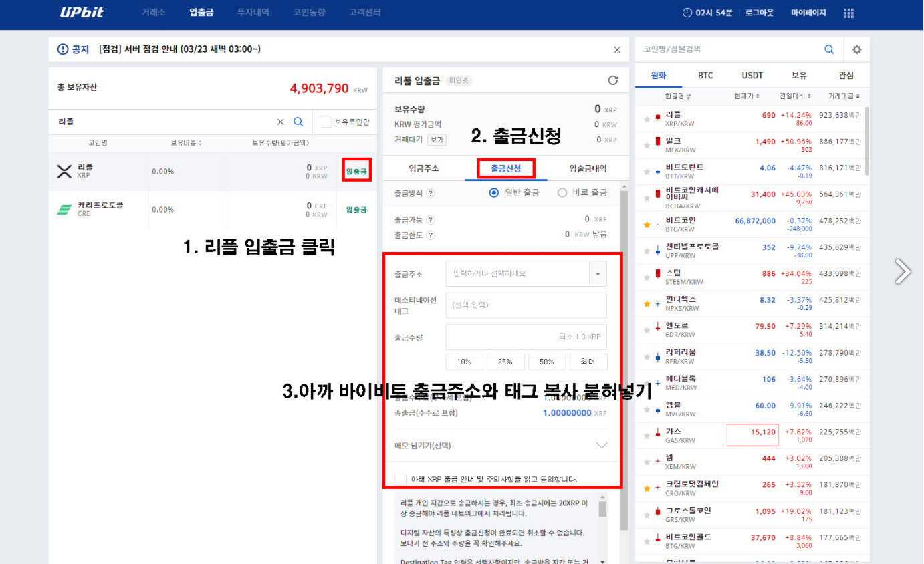This screenshot has height=564, width=924.
Task: Click the 데스티네이션 태그 input field
Action: coord(526,305)
